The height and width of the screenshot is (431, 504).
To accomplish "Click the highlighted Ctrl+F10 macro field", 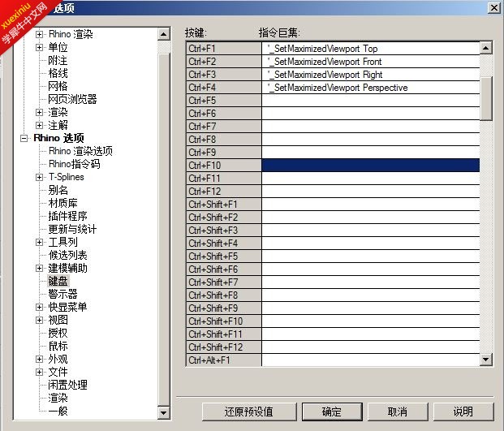I will pyautogui.click(x=371, y=166).
